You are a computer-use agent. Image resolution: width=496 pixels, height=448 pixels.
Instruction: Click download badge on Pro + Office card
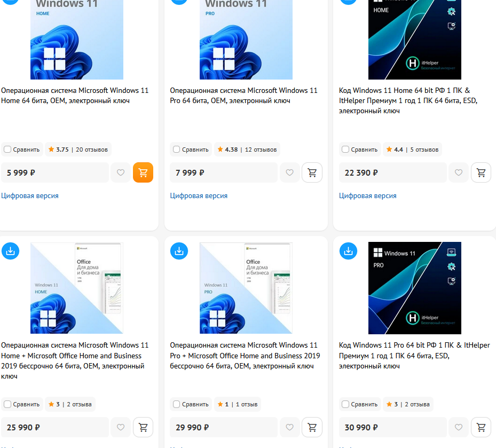tap(179, 251)
